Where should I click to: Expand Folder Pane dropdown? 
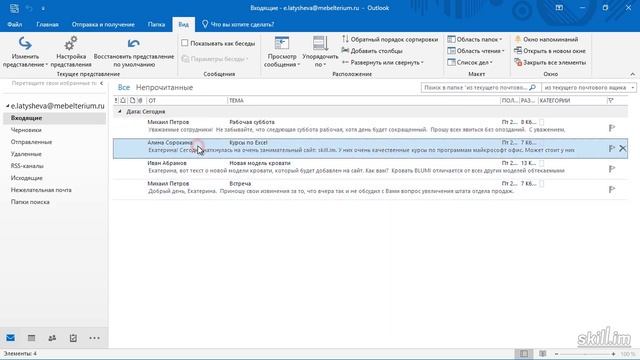pyautogui.click(x=475, y=39)
